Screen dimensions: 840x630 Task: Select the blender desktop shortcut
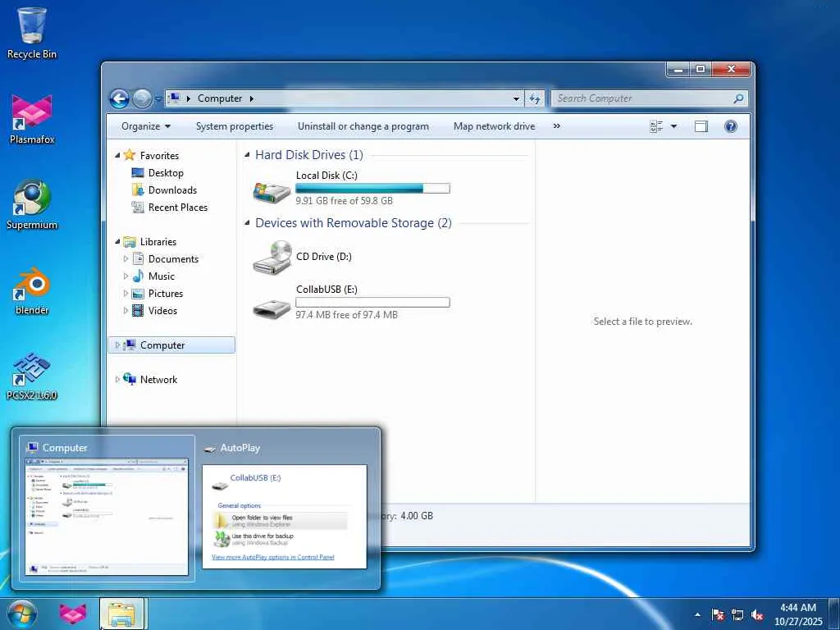pyautogui.click(x=32, y=290)
